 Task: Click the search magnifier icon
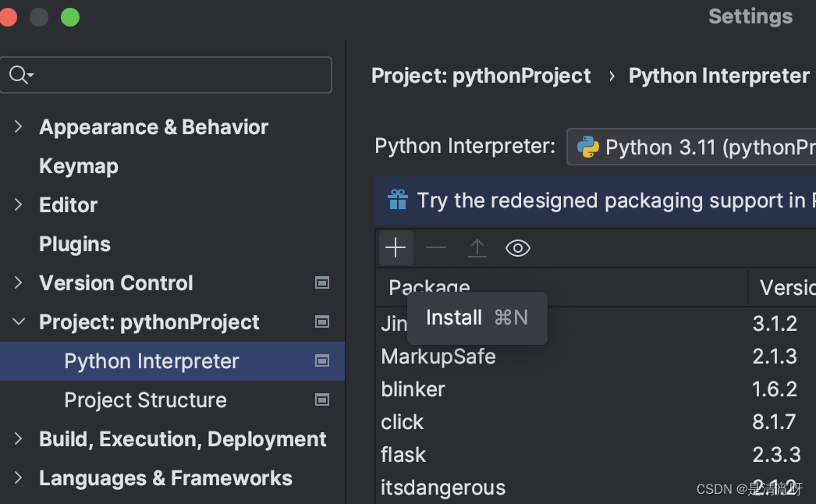click(x=19, y=75)
